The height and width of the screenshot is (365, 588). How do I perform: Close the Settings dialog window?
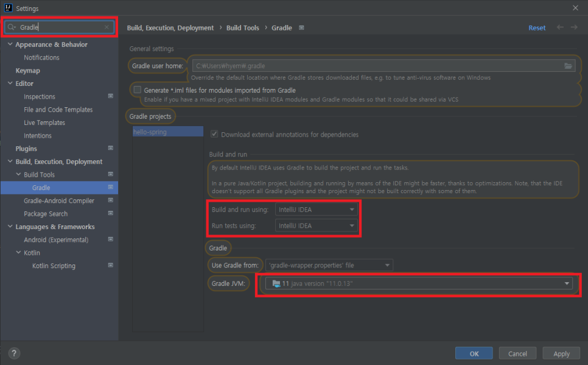click(575, 8)
